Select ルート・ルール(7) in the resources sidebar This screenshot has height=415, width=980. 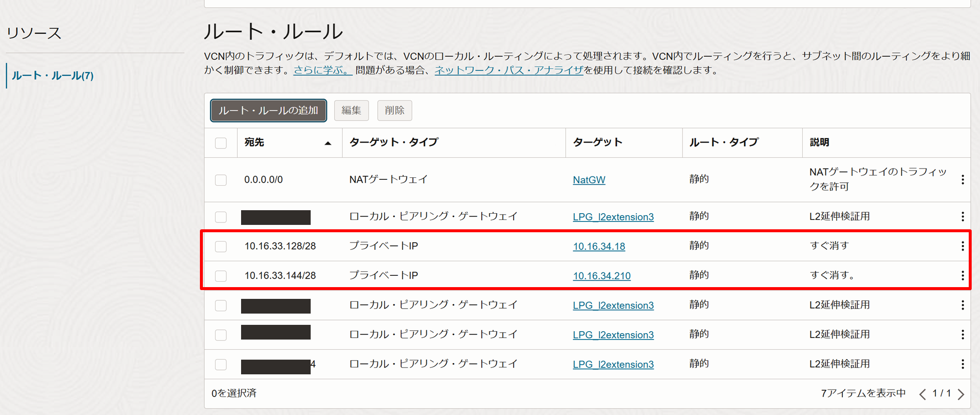tap(52, 75)
